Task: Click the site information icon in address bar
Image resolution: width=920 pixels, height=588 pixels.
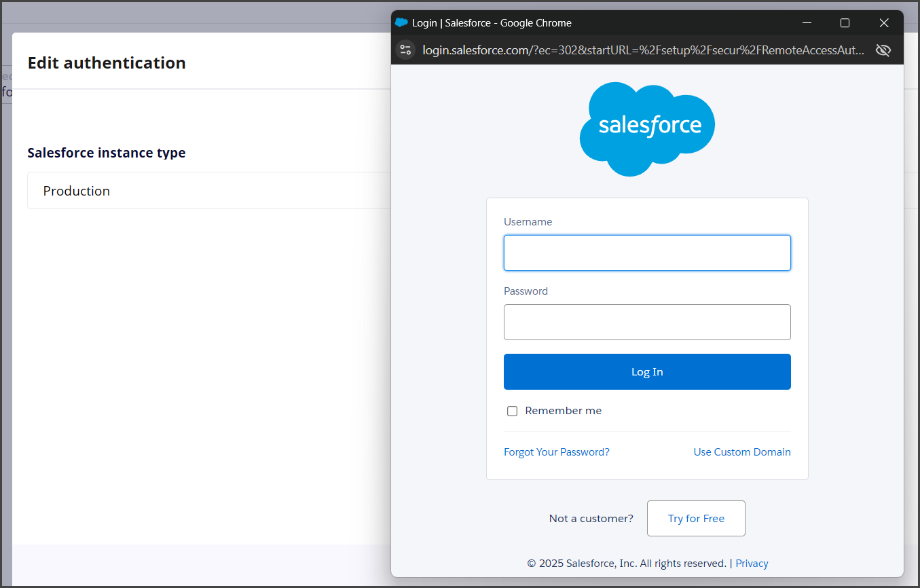Action: pos(405,50)
